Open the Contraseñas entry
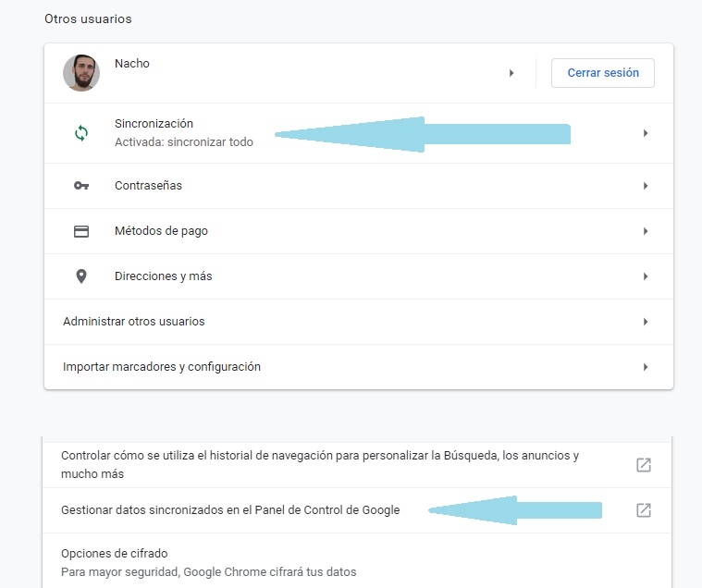The image size is (702, 588). pyautogui.click(x=359, y=186)
